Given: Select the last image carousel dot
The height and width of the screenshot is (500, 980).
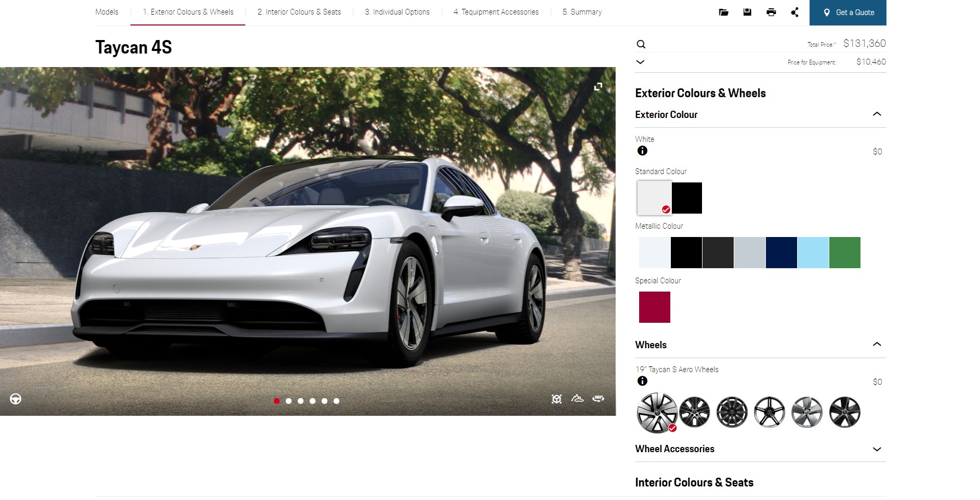Looking at the screenshot, I should pyautogui.click(x=337, y=401).
